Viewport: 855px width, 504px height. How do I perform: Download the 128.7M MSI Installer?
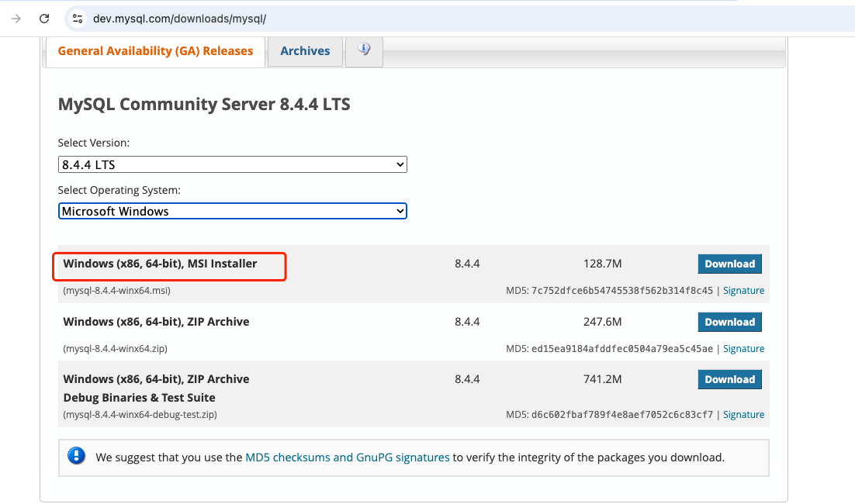(x=729, y=264)
